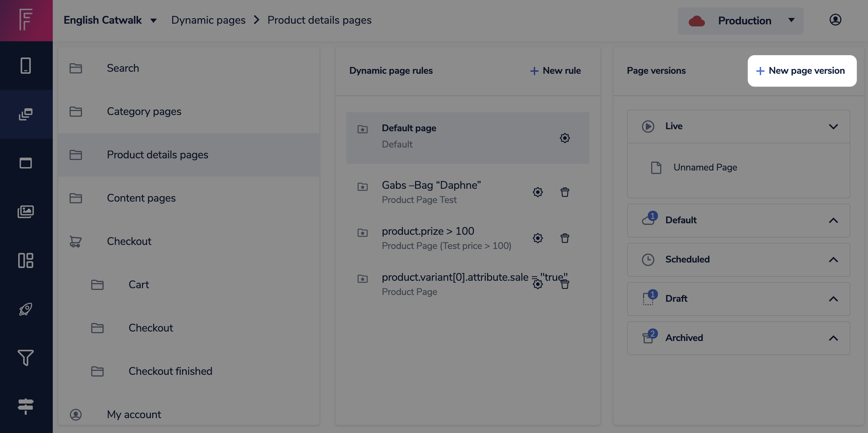868x433 pixels.
Task: Open the dynamic pages stacked-windows sidebar icon
Action: 26,114
